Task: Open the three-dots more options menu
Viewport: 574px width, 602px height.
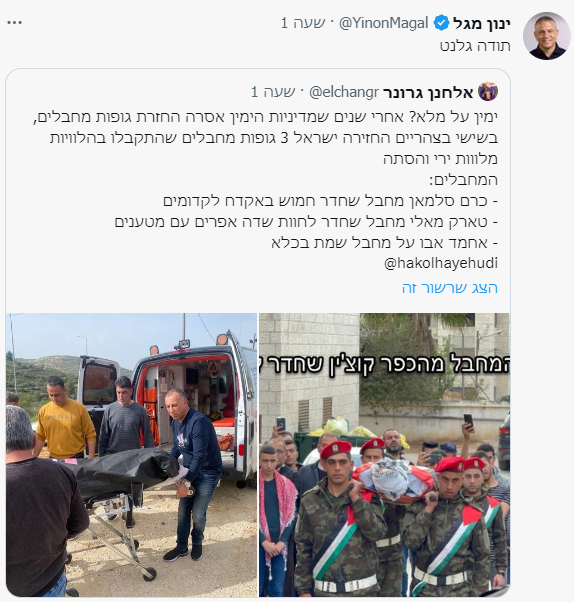Action: (15, 23)
